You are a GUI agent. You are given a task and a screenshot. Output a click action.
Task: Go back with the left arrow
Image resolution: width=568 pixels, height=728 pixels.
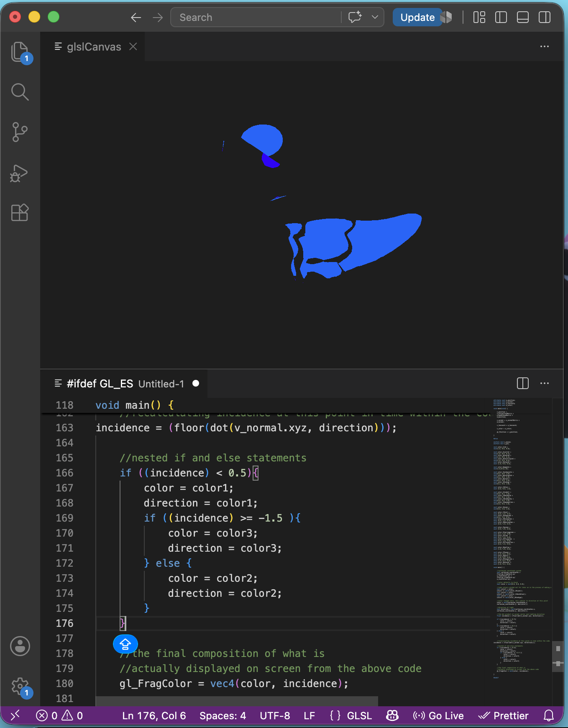pos(136,18)
